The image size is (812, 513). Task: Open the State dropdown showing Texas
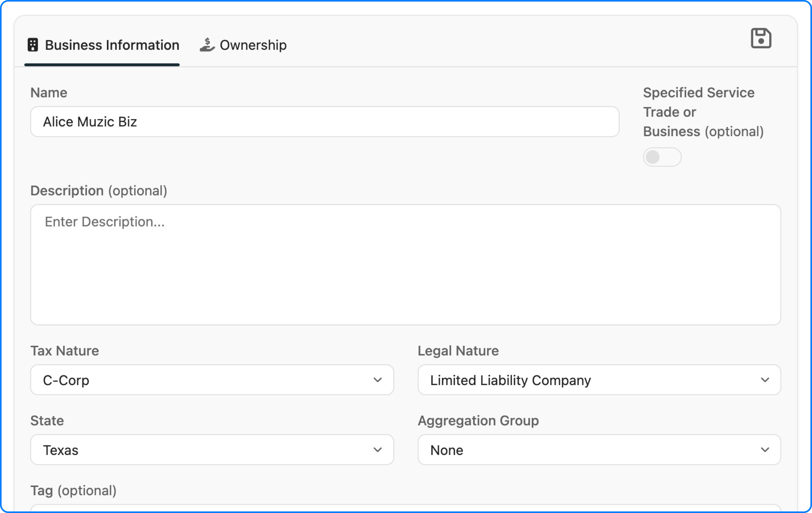(212, 450)
